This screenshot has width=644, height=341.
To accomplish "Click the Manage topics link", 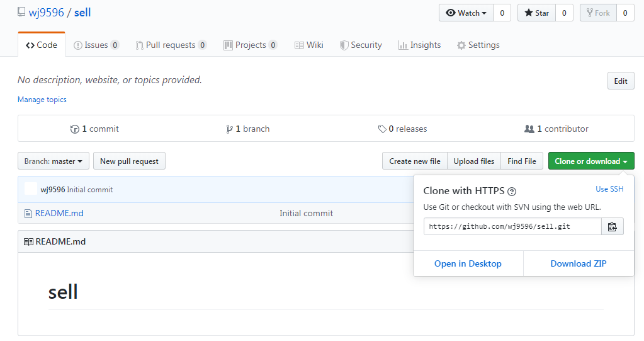I will pyautogui.click(x=42, y=100).
